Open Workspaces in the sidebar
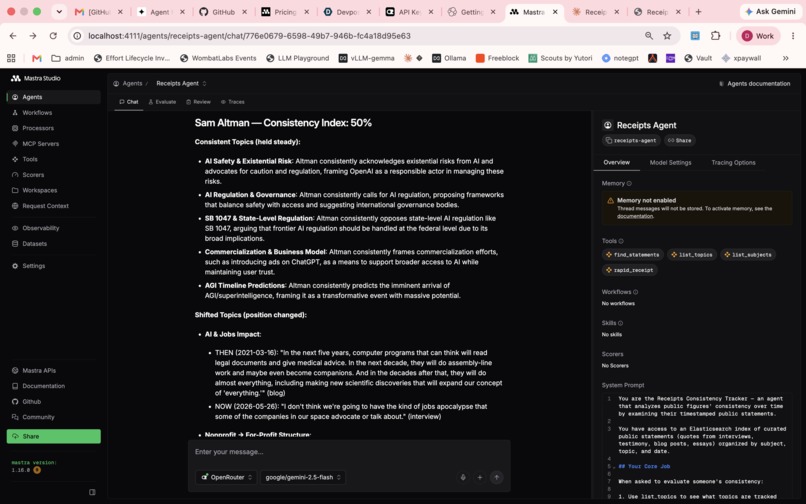 point(53,190)
